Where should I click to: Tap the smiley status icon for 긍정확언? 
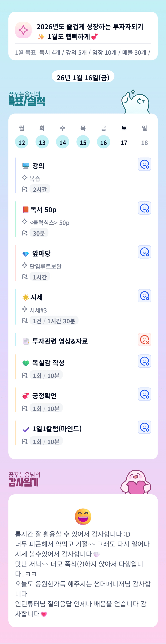point(144,394)
